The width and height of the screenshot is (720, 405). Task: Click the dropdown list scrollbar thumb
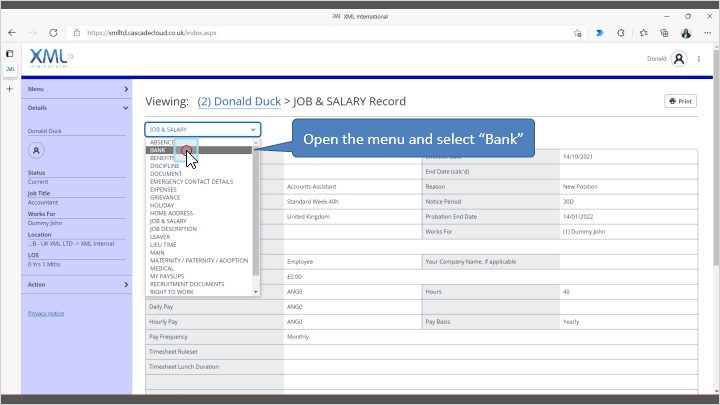point(256,211)
